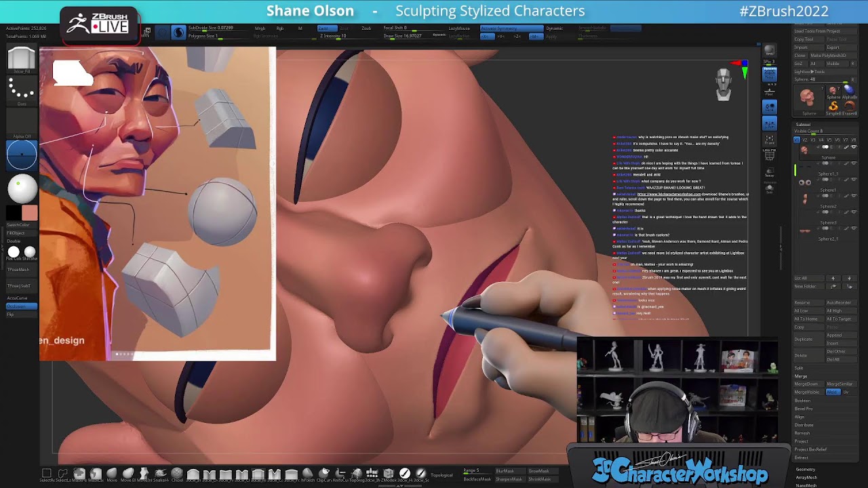Expand the Extract section

pos(801,457)
